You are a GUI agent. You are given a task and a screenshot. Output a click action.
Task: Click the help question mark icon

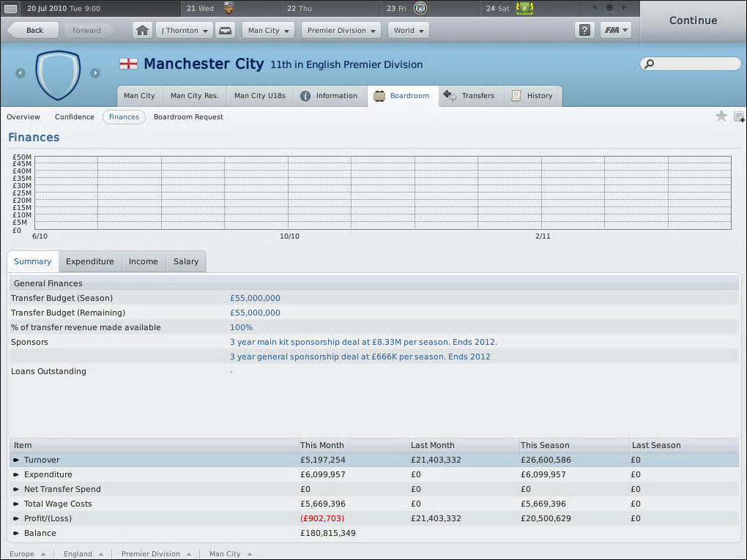(x=584, y=31)
